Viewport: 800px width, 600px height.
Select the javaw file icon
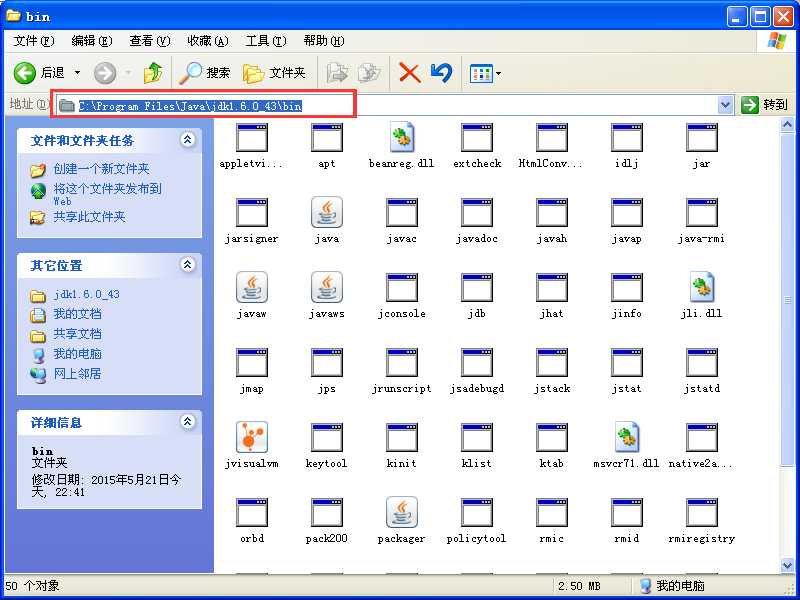tap(252, 287)
